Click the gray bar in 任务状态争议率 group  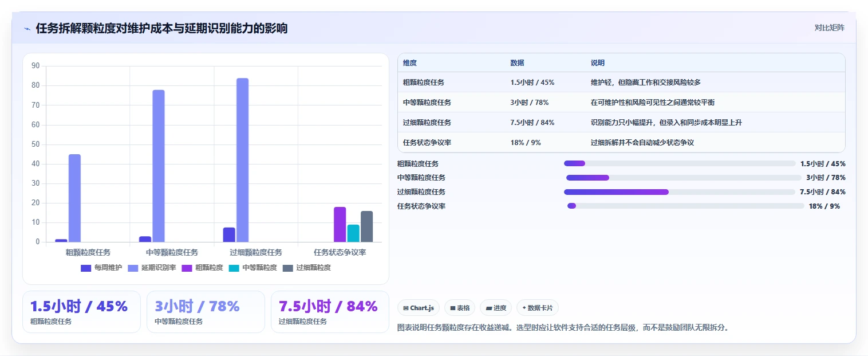(366, 226)
